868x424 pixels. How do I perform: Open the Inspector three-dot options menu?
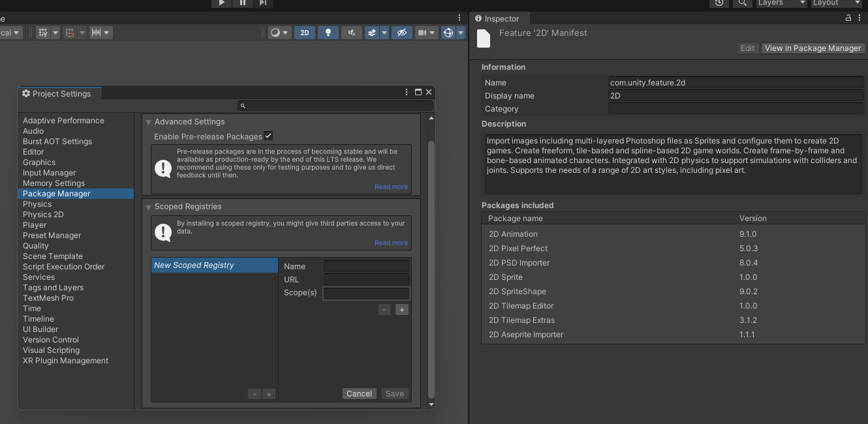[860, 19]
